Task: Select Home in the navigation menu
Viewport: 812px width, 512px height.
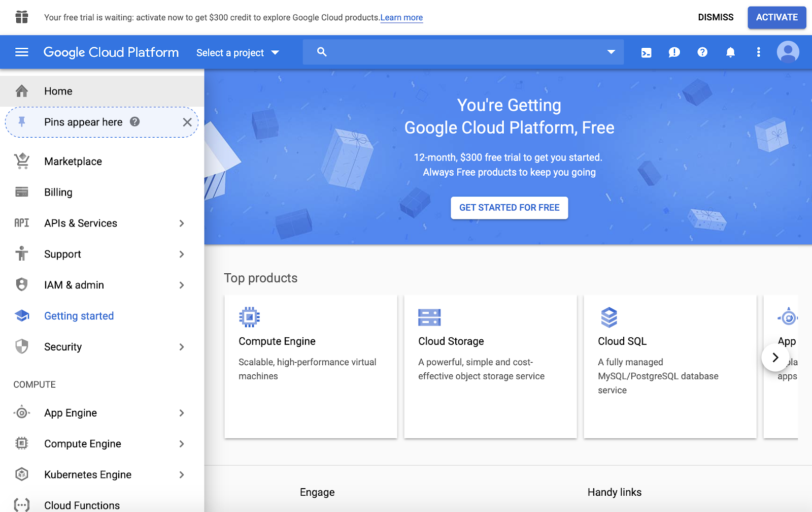Action: tap(102, 91)
